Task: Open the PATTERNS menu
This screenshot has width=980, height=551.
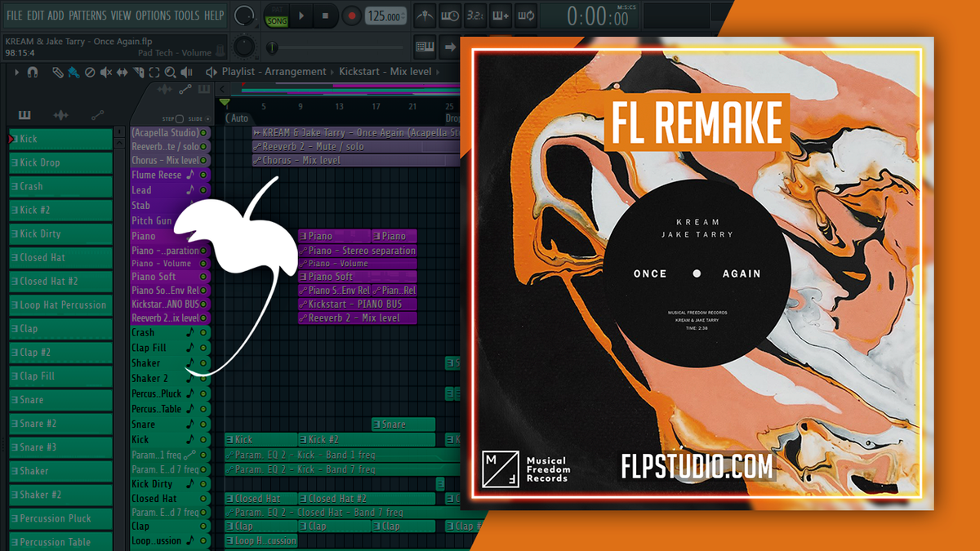Action: tap(87, 14)
